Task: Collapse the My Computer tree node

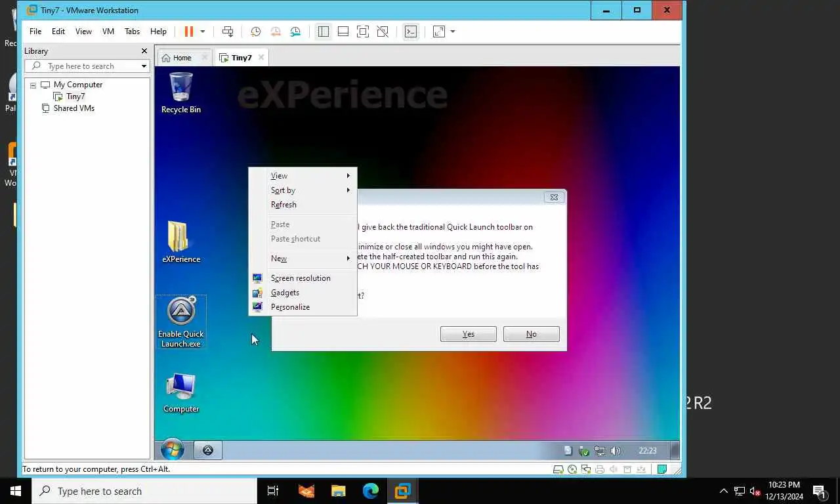Action: (33, 85)
